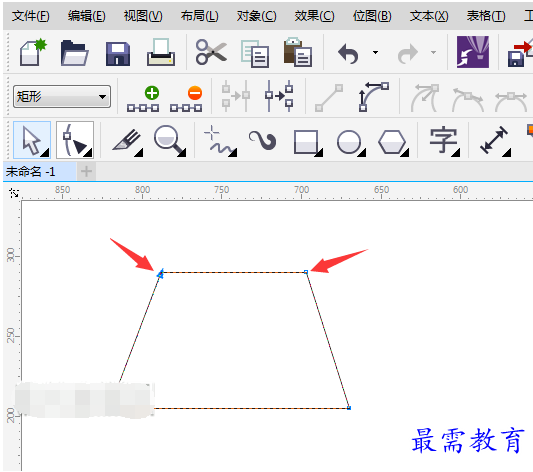Click the Print icon
533x472 pixels.
coord(161,52)
